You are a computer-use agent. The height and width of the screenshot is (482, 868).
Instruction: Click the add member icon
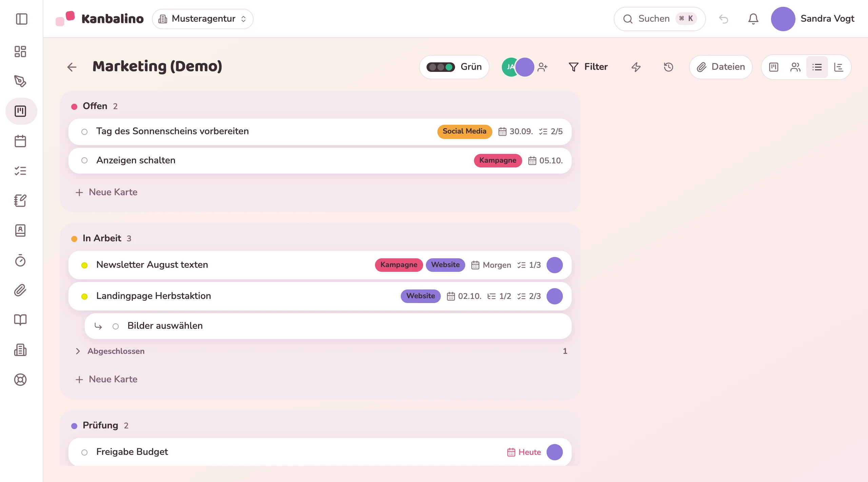pyautogui.click(x=542, y=67)
